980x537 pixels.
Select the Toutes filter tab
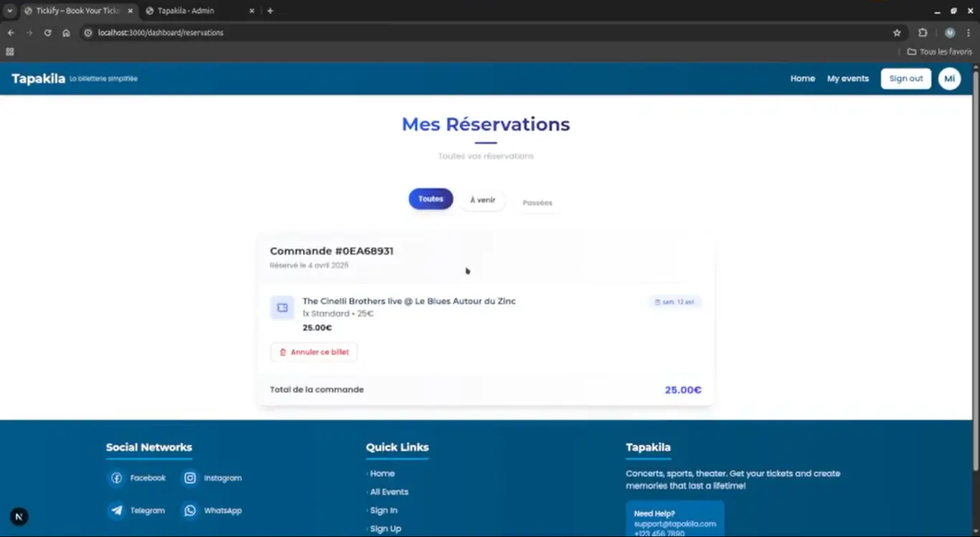tap(430, 199)
